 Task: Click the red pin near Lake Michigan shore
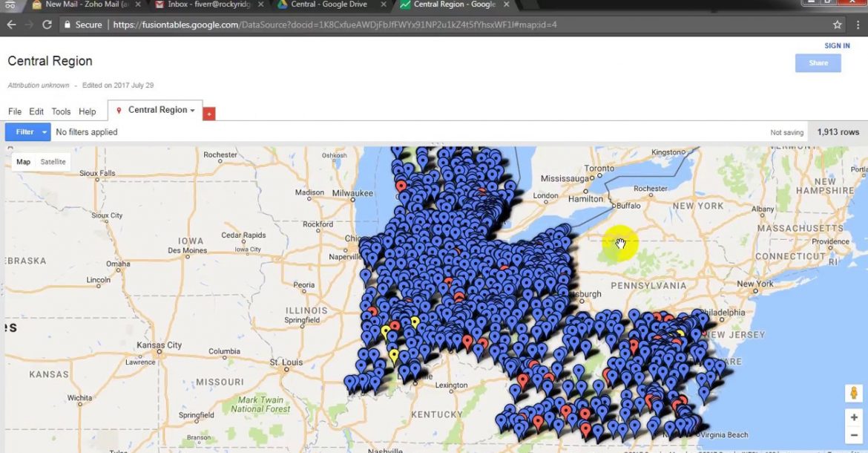click(401, 186)
